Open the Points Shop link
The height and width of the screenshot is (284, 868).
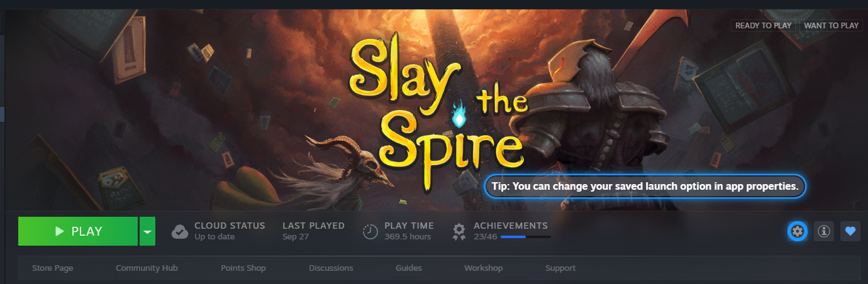click(243, 268)
